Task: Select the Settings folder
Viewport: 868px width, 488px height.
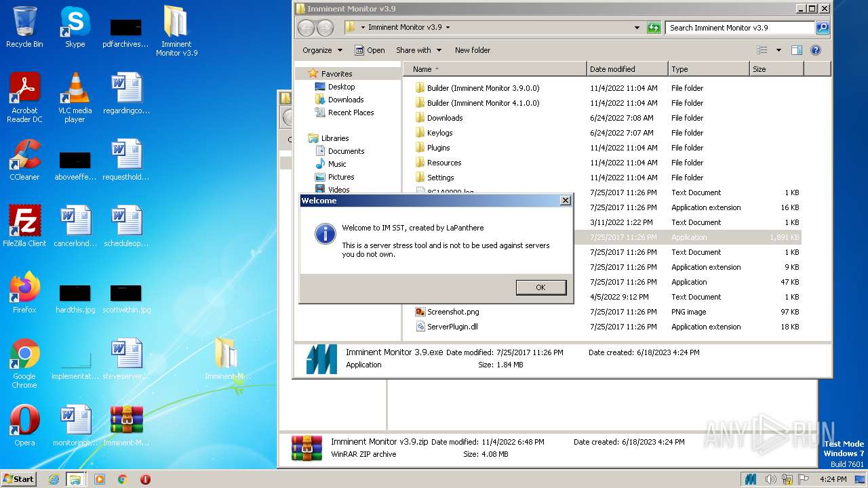Action: point(435,178)
